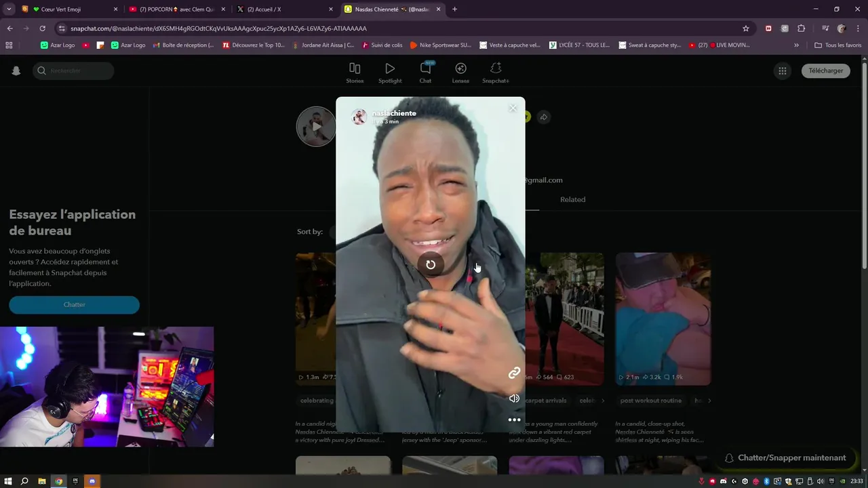Open the Lenses tab
Viewport: 868px width, 488px height.
point(460,73)
